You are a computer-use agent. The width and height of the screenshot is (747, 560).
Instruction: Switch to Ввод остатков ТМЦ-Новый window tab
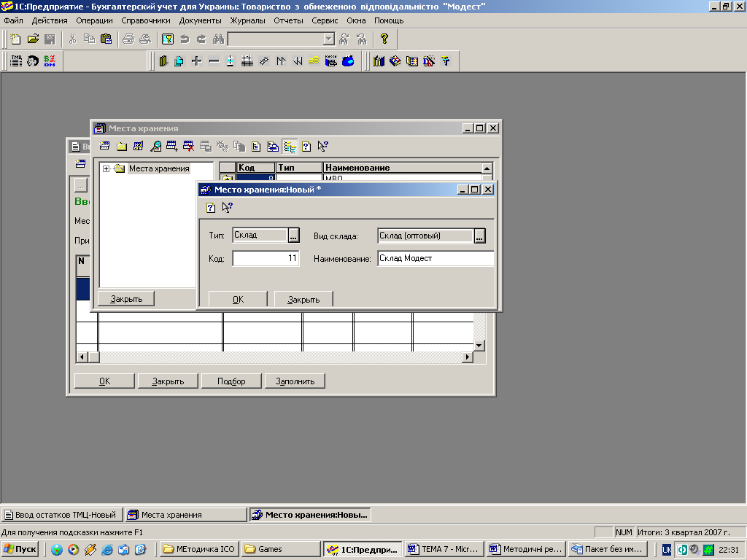(x=62, y=515)
